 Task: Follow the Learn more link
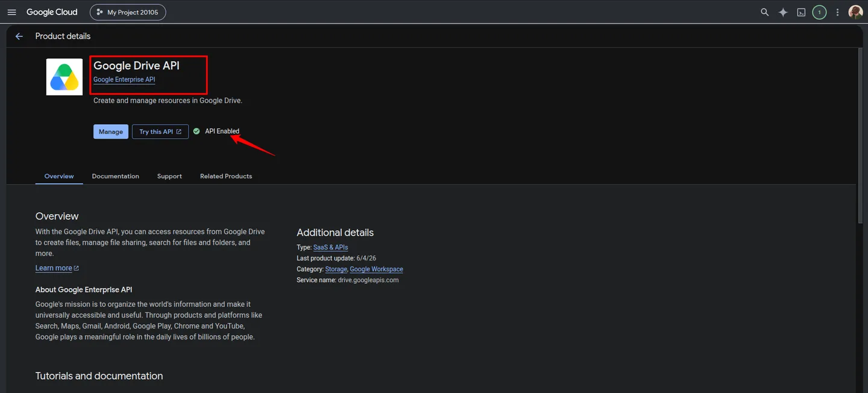tap(57, 268)
